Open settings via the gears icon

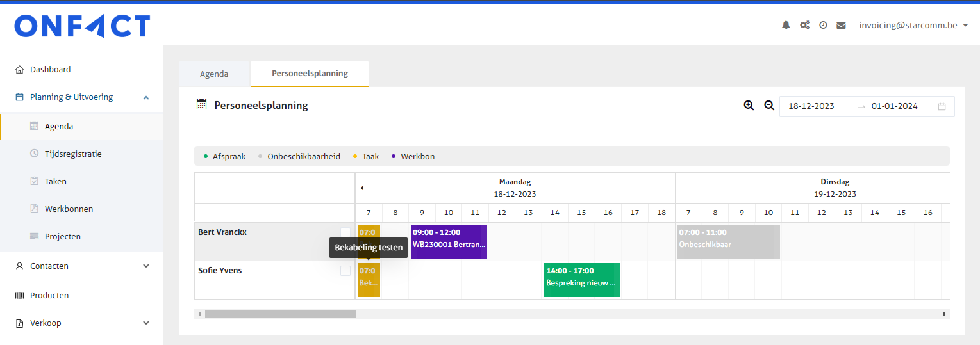804,26
